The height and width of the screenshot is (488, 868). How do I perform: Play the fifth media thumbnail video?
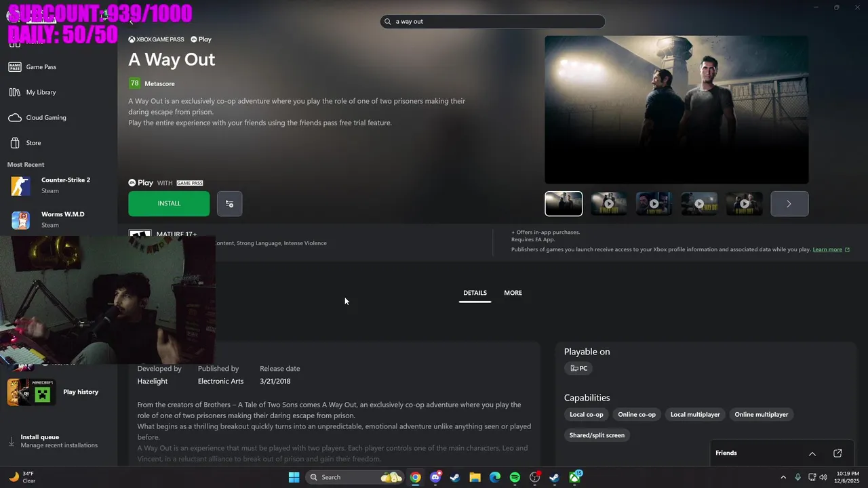pyautogui.click(x=745, y=203)
